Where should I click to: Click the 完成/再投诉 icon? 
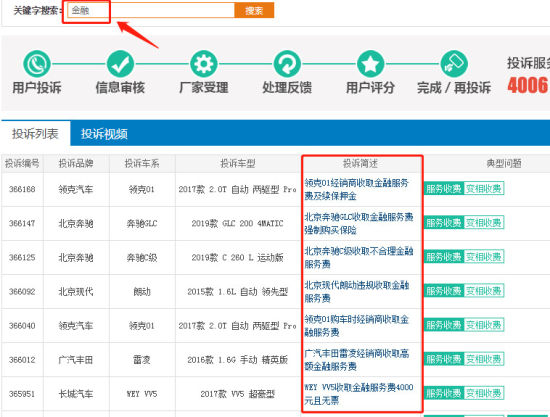pyautogui.click(x=454, y=64)
